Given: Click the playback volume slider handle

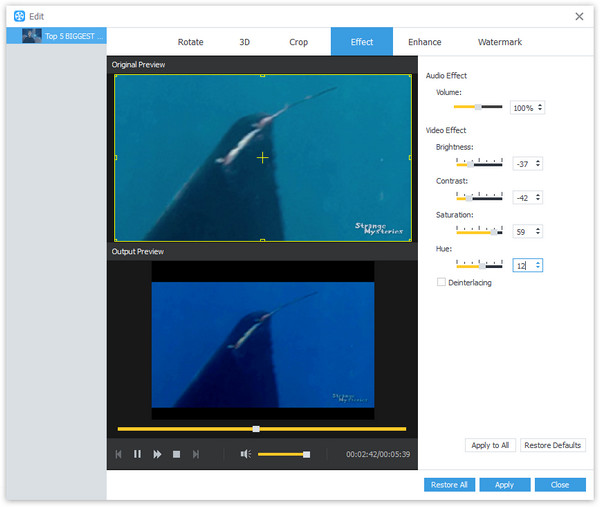Looking at the screenshot, I should pos(307,455).
